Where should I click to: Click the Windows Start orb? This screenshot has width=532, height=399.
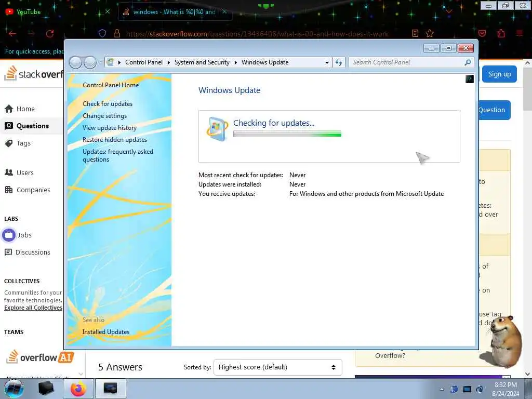pyautogui.click(x=14, y=389)
